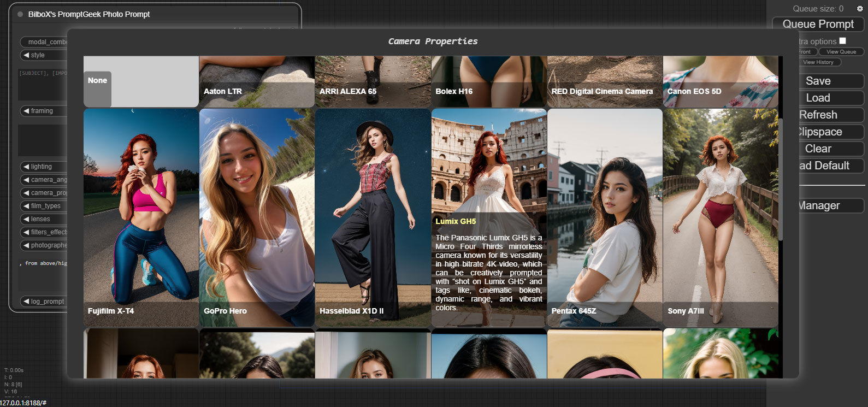This screenshot has height=407, width=868.
Task: Open the ComfyUI Manager
Action: pyautogui.click(x=831, y=205)
